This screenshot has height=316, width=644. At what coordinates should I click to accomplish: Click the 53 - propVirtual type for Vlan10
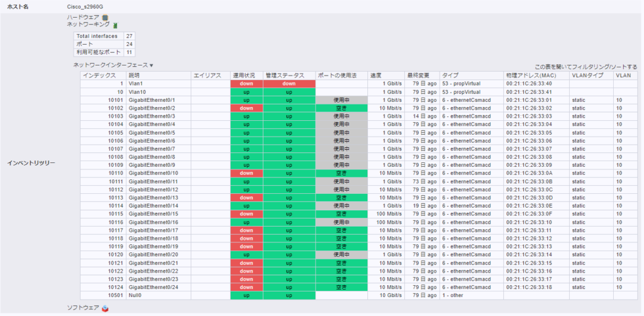472,92
